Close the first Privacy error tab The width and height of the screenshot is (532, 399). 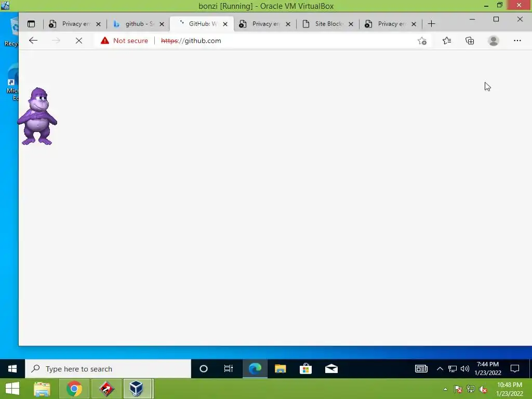point(98,24)
